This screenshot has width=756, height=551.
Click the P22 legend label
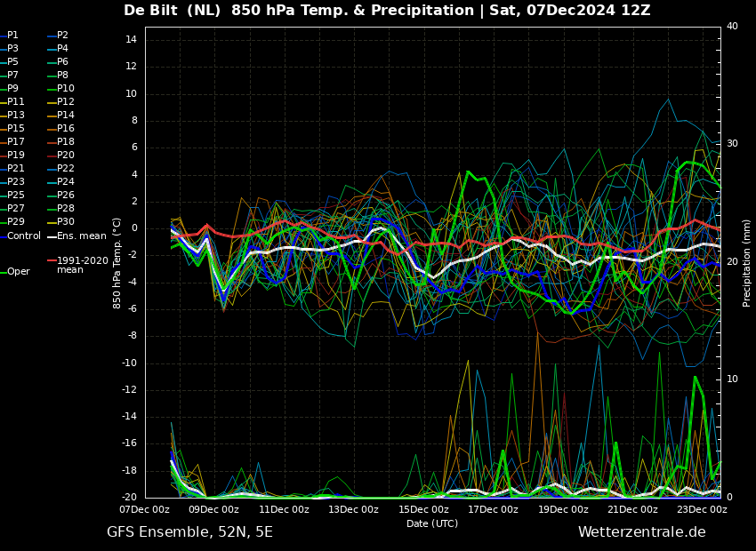(66, 169)
